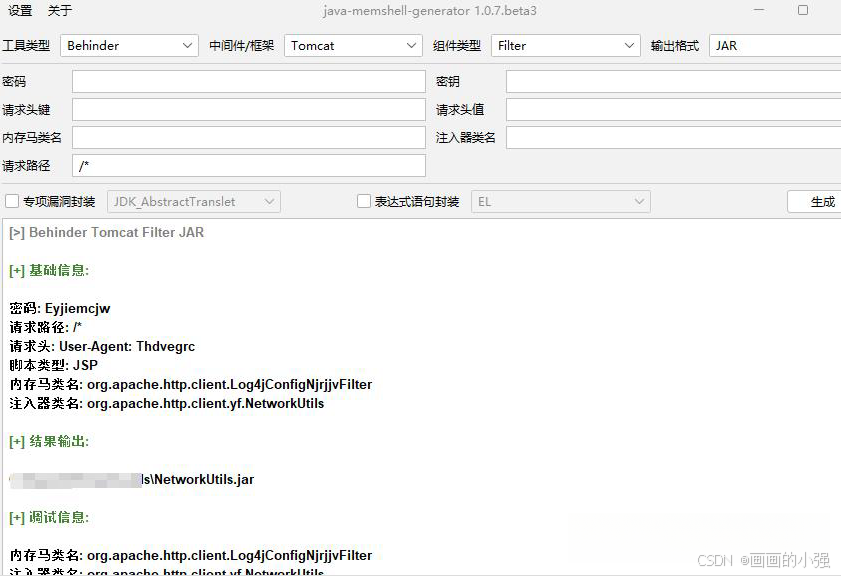Viewport: 841px width, 576px height.
Task: Click the 密码 input field
Action: click(249, 82)
